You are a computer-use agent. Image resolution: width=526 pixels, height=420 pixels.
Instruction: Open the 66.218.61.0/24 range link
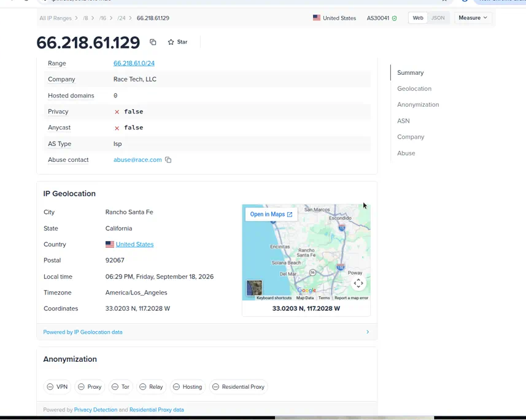tap(134, 63)
